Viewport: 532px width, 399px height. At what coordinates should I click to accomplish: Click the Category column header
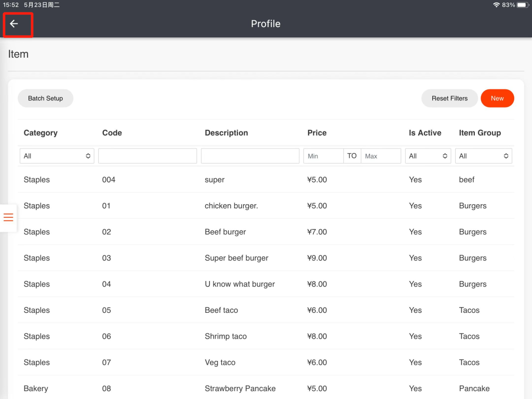pyautogui.click(x=41, y=133)
